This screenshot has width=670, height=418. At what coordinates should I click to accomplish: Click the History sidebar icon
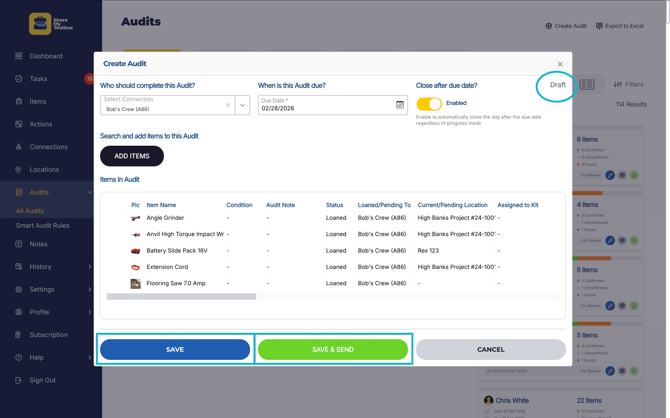click(18, 267)
